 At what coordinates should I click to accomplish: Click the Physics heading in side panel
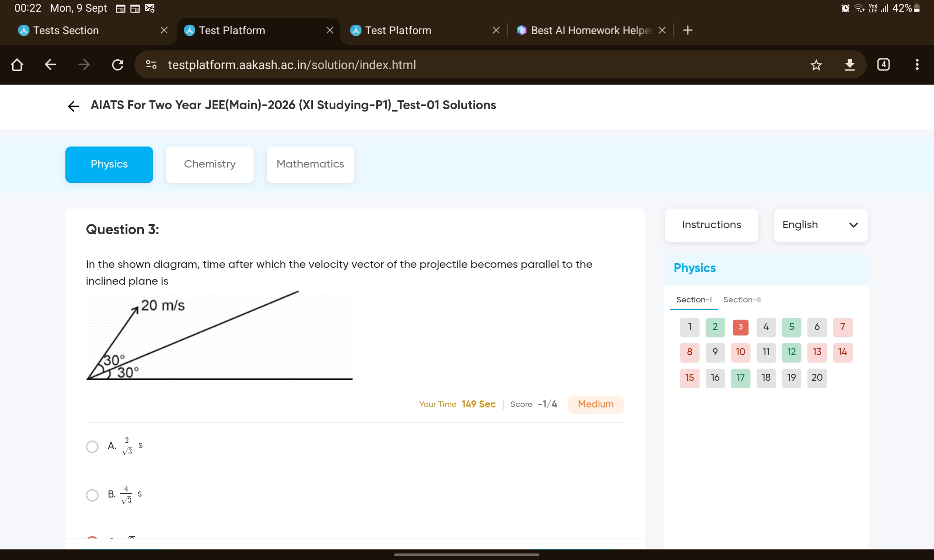point(694,268)
